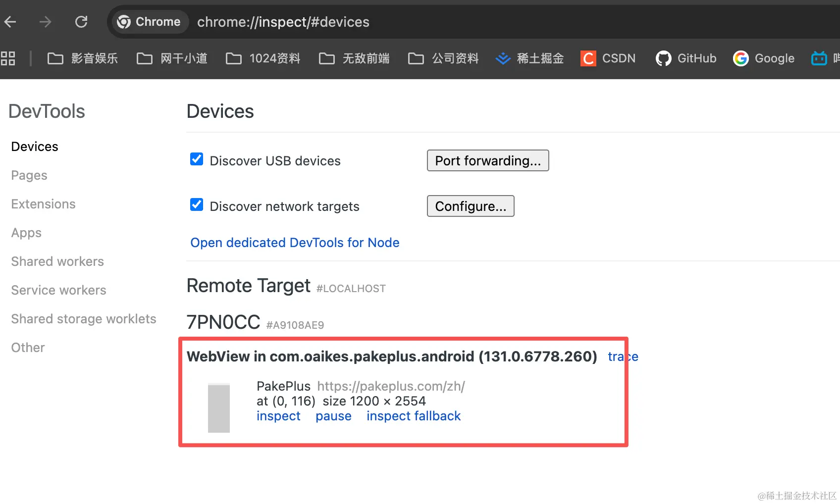This screenshot has height=504, width=840.
Task: Open the Google bookmark
Action: (764, 58)
